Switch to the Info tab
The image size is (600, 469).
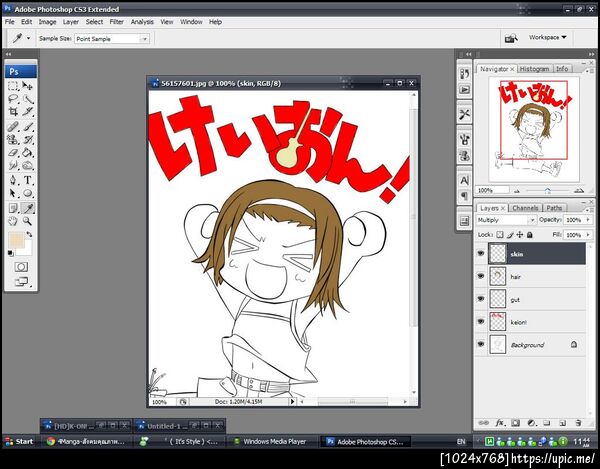coord(562,69)
